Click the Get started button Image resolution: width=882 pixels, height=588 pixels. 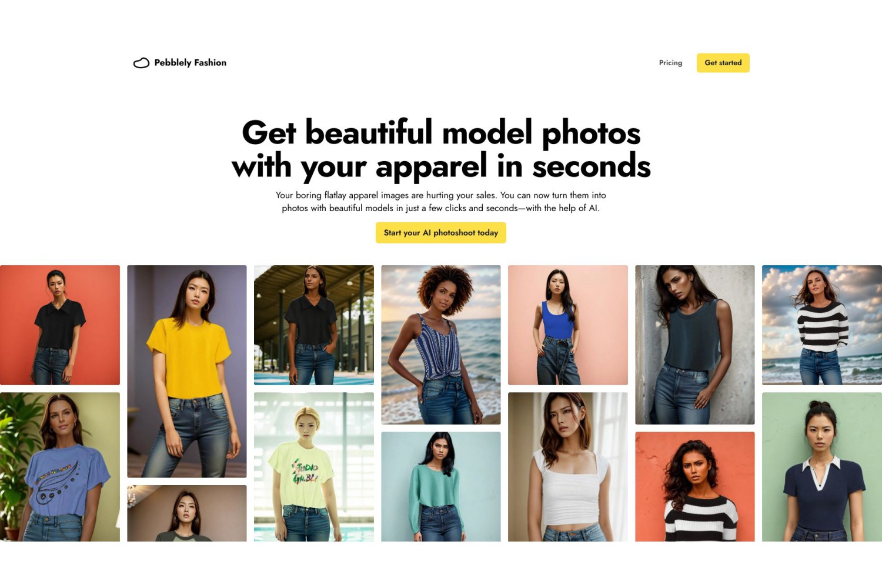click(723, 63)
